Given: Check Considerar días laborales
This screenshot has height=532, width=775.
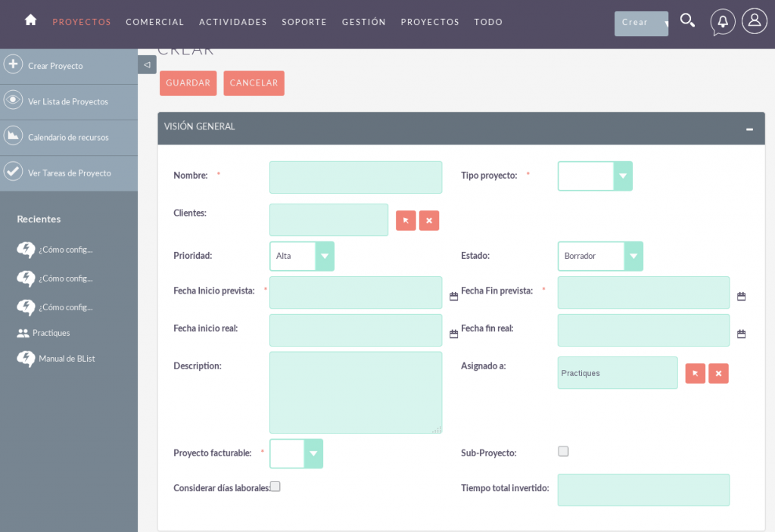Looking at the screenshot, I should point(275,487).
